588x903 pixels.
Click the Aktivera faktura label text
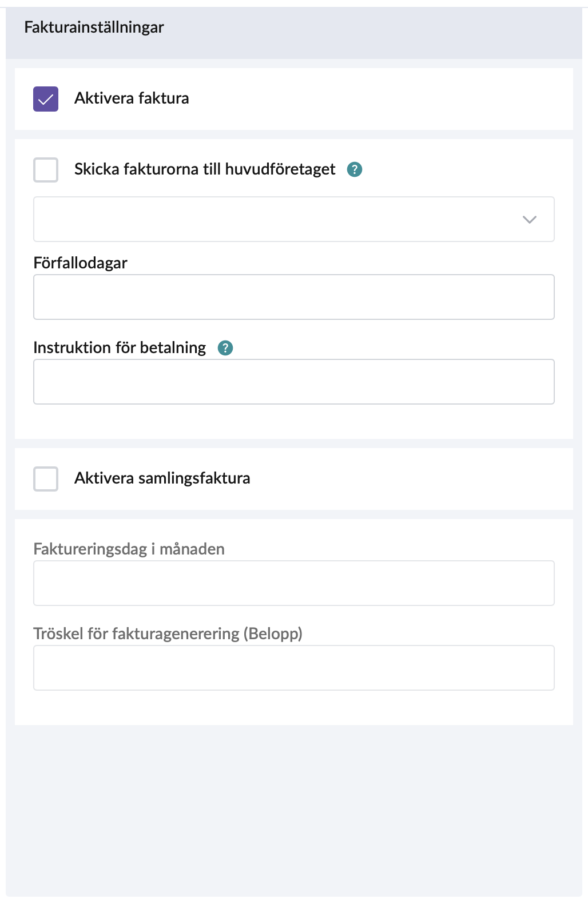132,98
